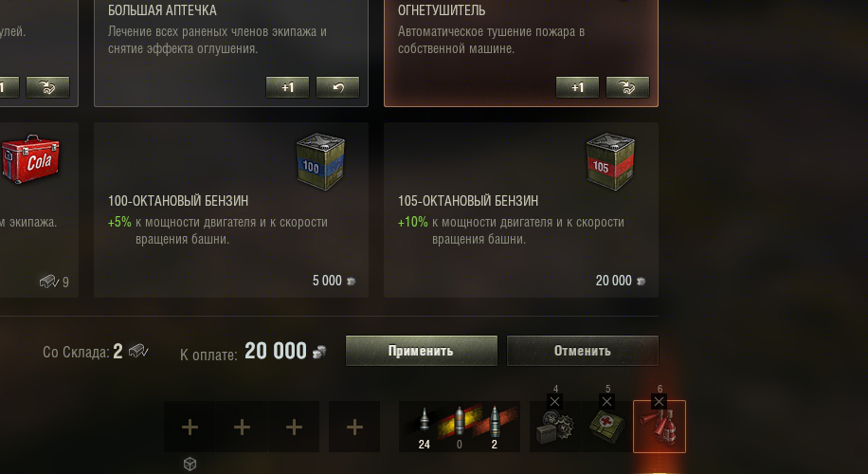Select the yellow-striped shell with 0 rounds
Viewport: 868px width, 474px height.
click(x=459, y=427)
